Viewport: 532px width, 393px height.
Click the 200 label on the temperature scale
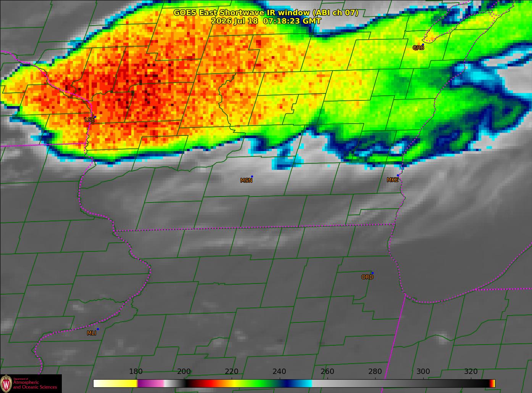184,372
